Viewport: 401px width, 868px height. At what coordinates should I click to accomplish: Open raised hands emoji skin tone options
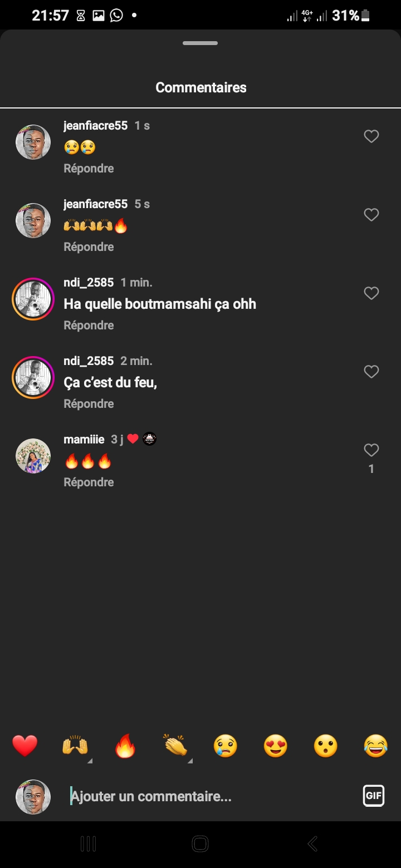pos(75,746)
